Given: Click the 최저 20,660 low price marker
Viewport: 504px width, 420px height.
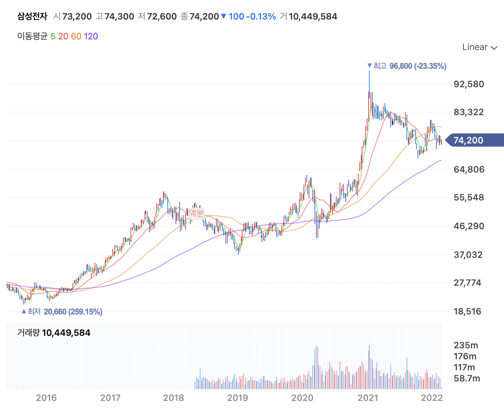Looking at the screenshot, I should click(x=62, y=312).
